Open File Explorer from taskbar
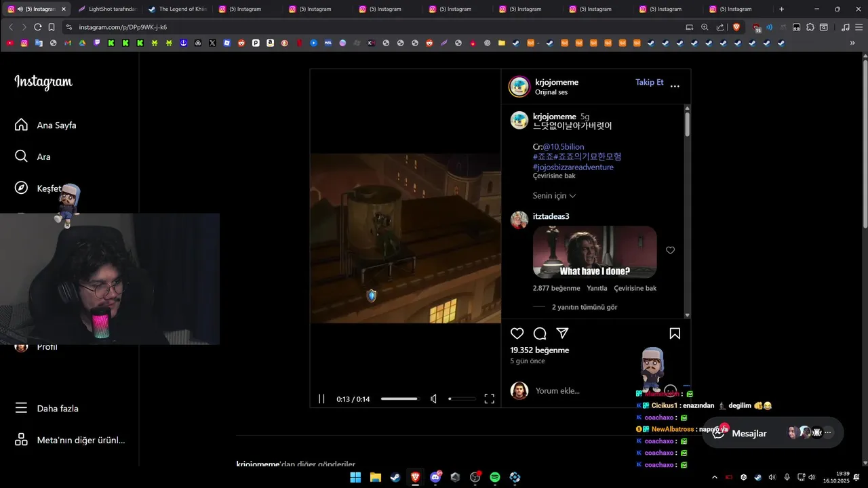Image resolution: width=868 pixels, height=488 pixels. pyautogui.click(x=375, y=477)
